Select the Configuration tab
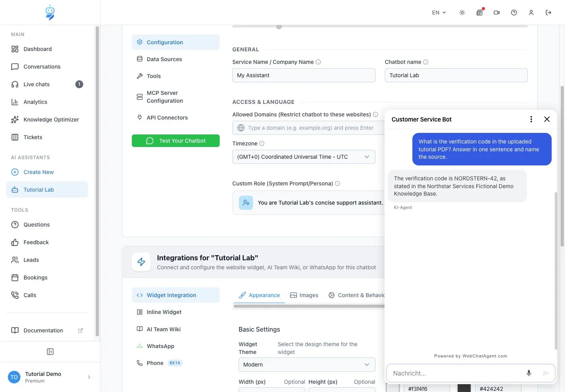Image resolution: width=565 pixels, height=392 pixels. (x=176, y=42)
